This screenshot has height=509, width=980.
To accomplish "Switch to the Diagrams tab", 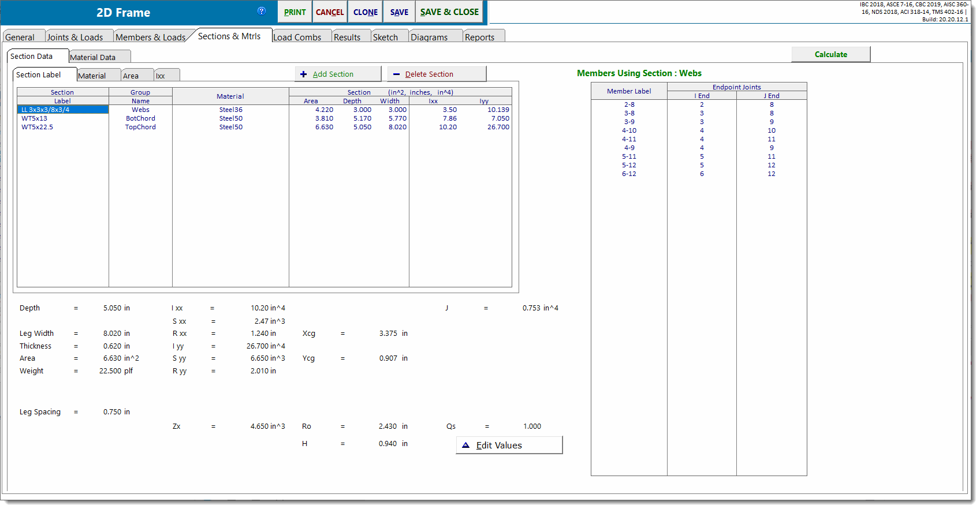I will pos(429,38).
